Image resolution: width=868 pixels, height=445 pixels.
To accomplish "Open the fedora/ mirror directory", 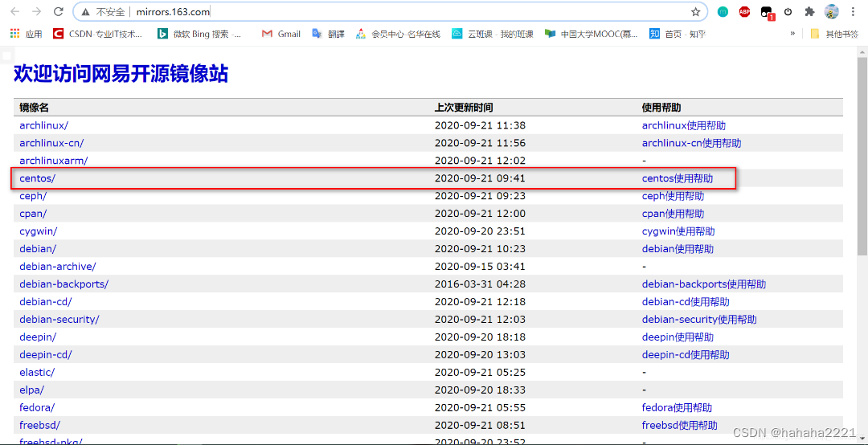I will [37, 408].
